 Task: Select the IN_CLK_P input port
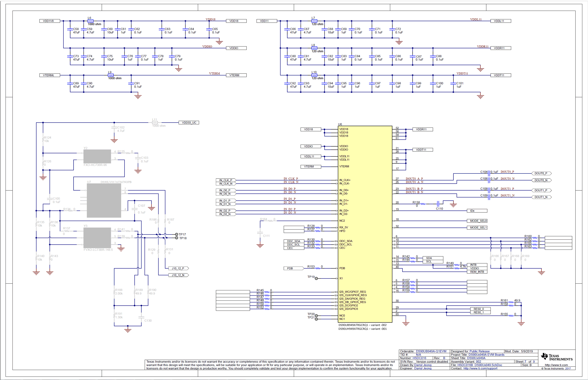(x=226, y=180)
